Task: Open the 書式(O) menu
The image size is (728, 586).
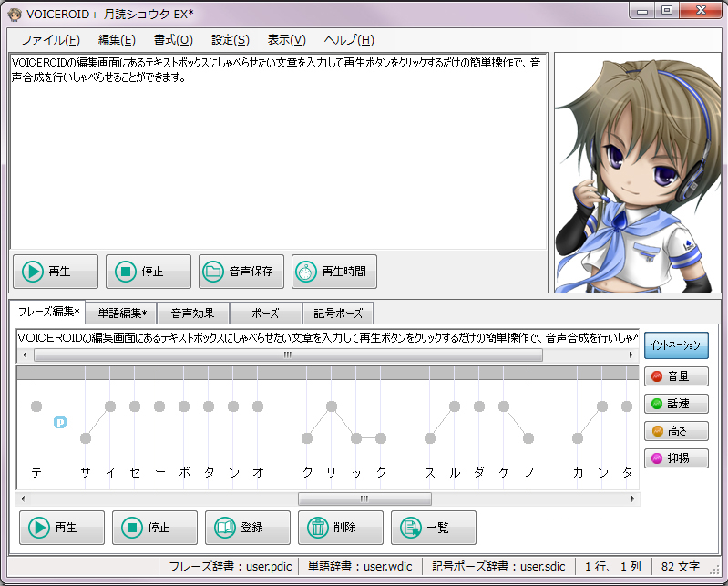Action: [x=173, y=40]
